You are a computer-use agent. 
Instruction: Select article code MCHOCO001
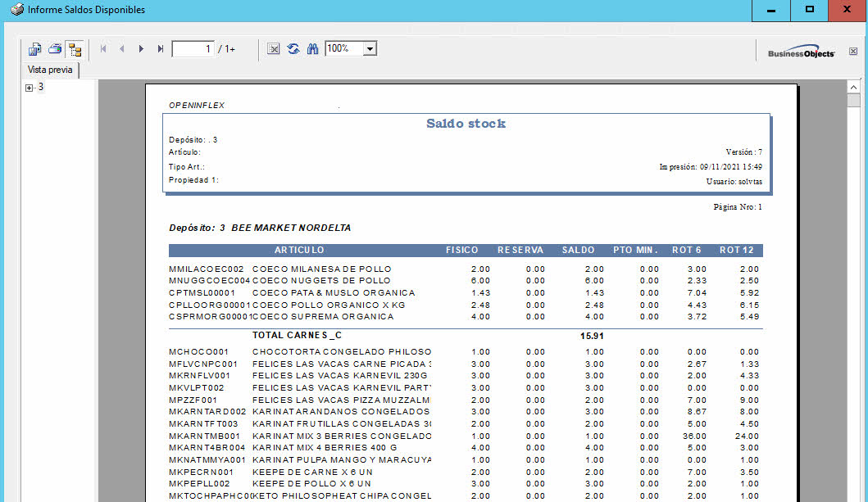(198, 352)
